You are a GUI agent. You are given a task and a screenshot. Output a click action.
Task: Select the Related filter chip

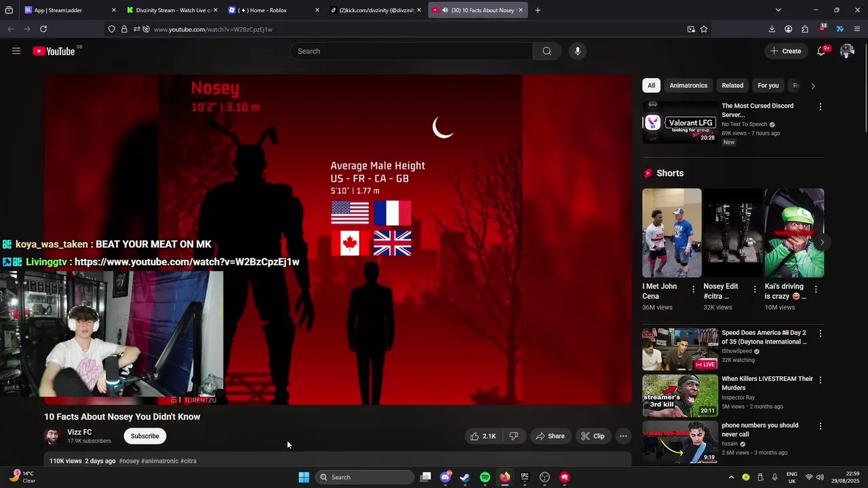(732, 85)
